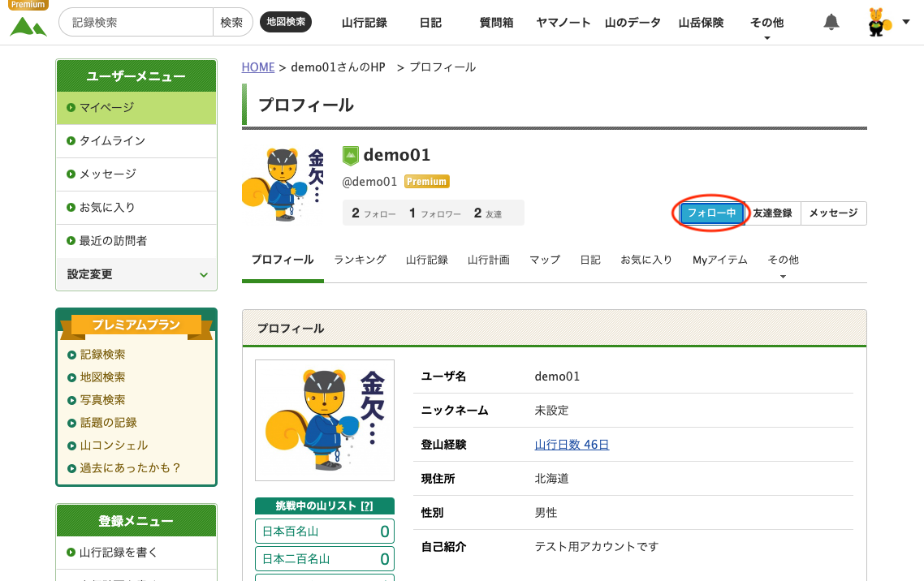
Task: Toggle the フォロー中 follow button
Action: 711,213
